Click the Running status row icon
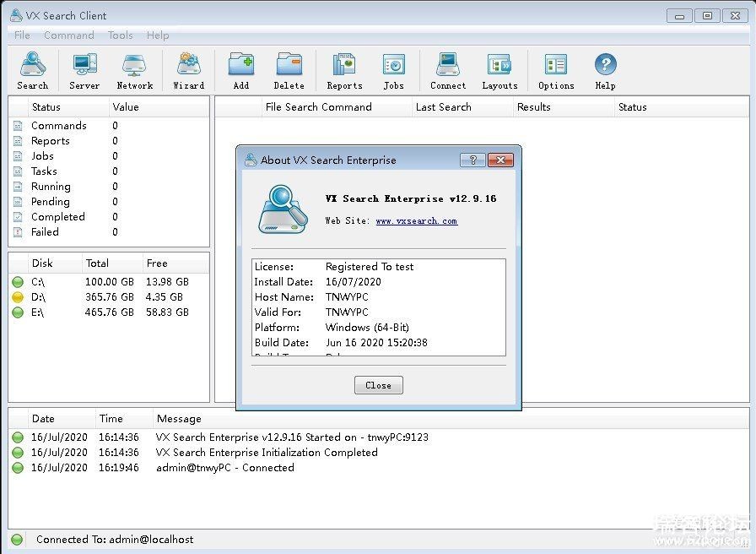The height and width of the screenshot is (554, 756). pyautogui.click(x=18, y=187)
